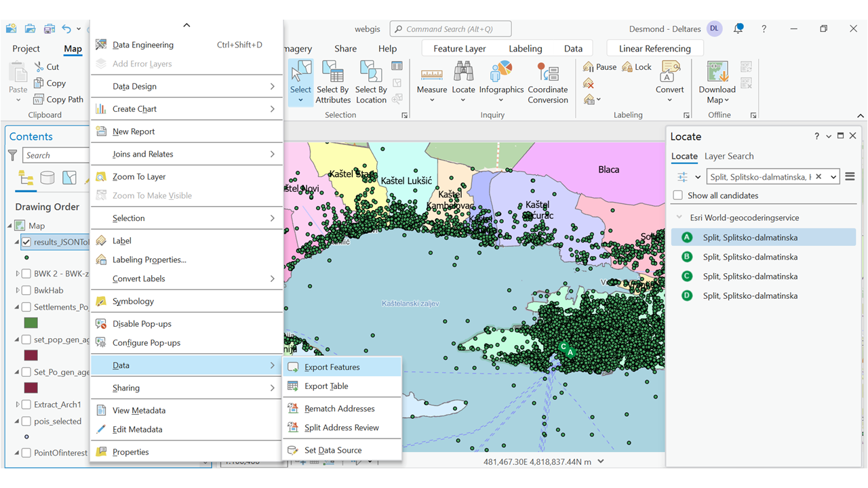868x488 pixels.
Task: Collapse Esri World-geocodingservice group
Action: click(679, 218)
